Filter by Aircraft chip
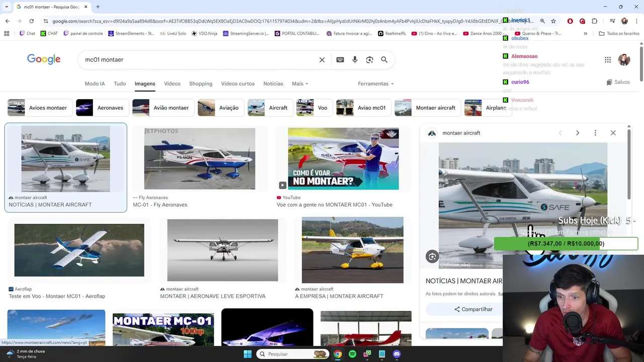This screenshot has width=644, height=362. point(269,108)
